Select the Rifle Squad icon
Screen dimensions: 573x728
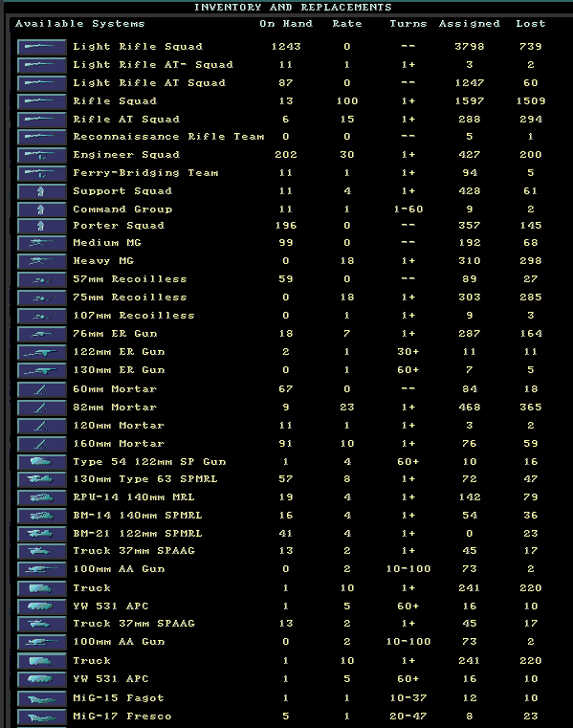click(42, 101)
